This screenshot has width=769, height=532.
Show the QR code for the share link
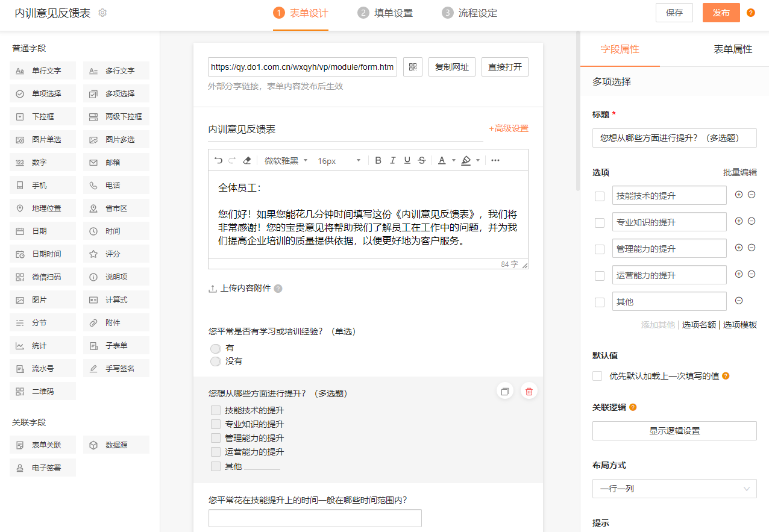point(413,67)
